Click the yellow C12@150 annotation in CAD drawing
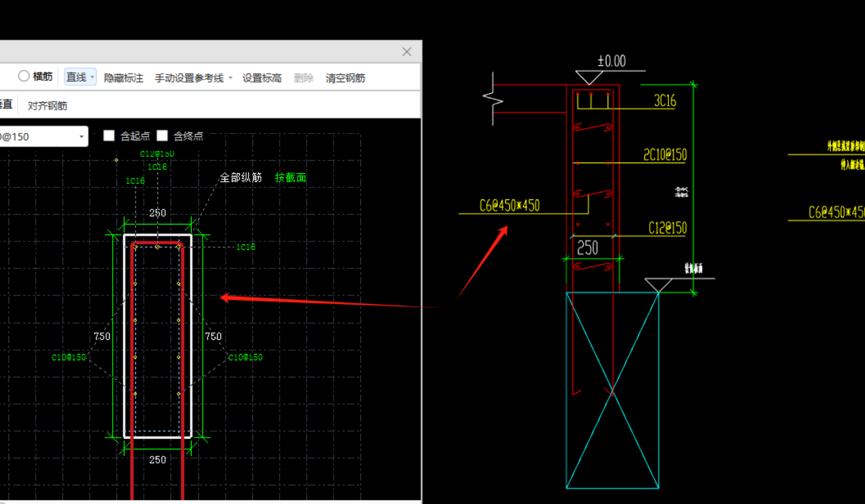 point(667,228)
